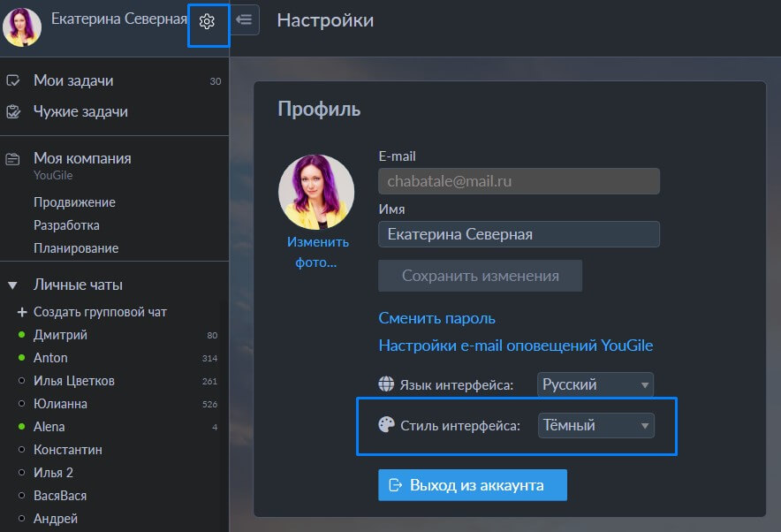Click the Чужие задачи icon
The width and height of the screenshot is (781, 532).
coord(13,111)
